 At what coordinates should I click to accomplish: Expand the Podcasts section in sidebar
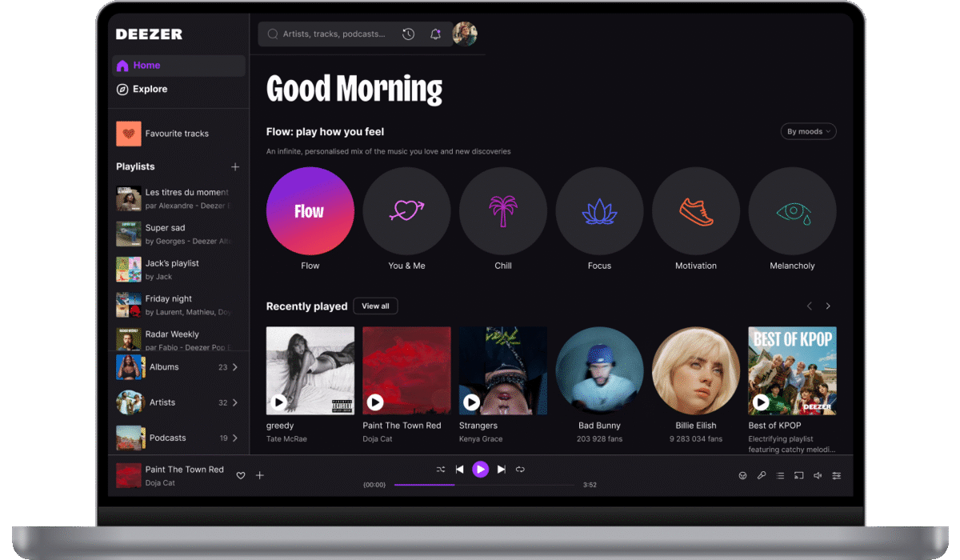pos(234,438)
